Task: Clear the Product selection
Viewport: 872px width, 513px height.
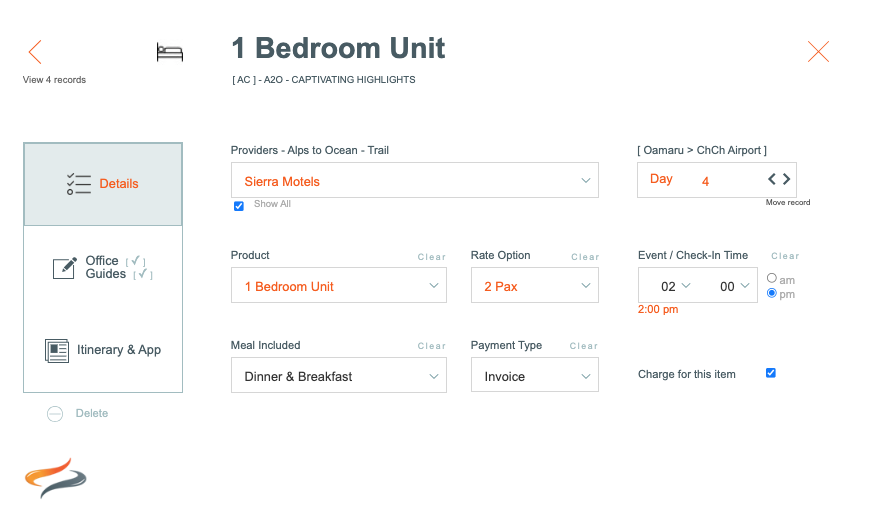Action: (x=432, y=257)
